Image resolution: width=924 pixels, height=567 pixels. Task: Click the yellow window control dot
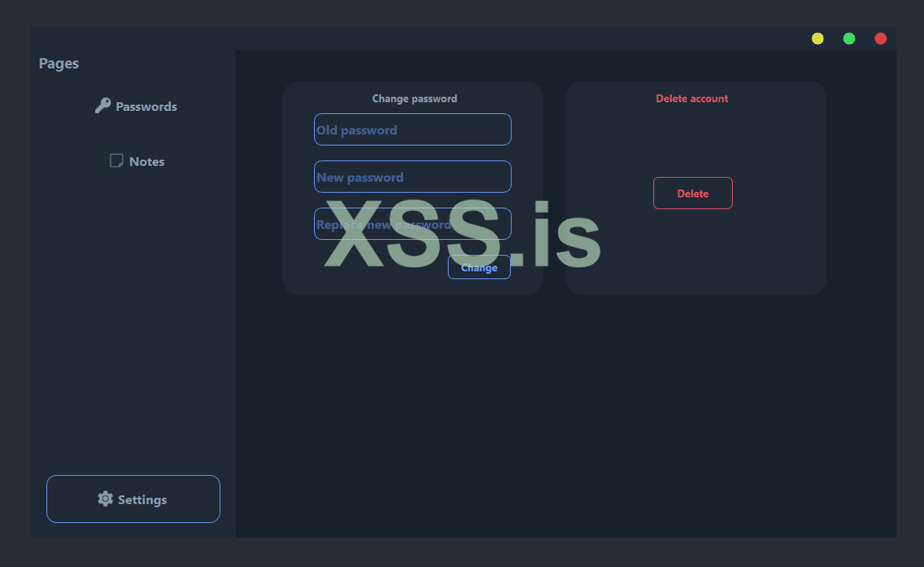pos(818,38)
